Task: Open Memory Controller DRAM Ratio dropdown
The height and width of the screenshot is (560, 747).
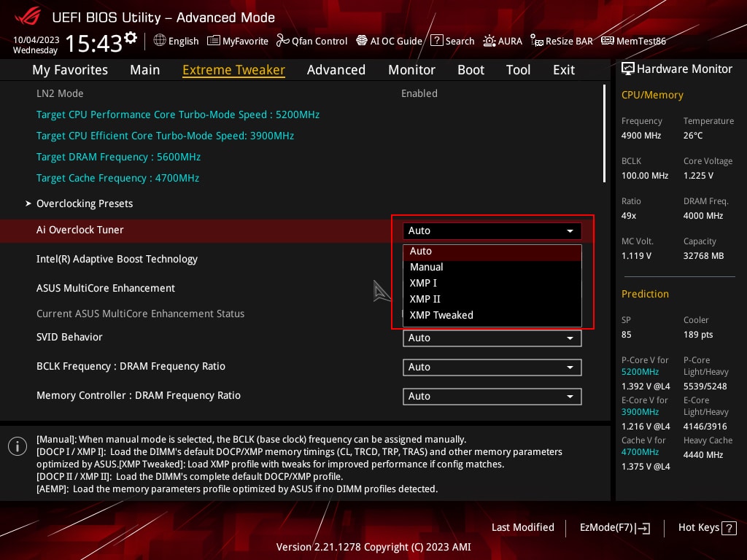Action: pos(492,396)
